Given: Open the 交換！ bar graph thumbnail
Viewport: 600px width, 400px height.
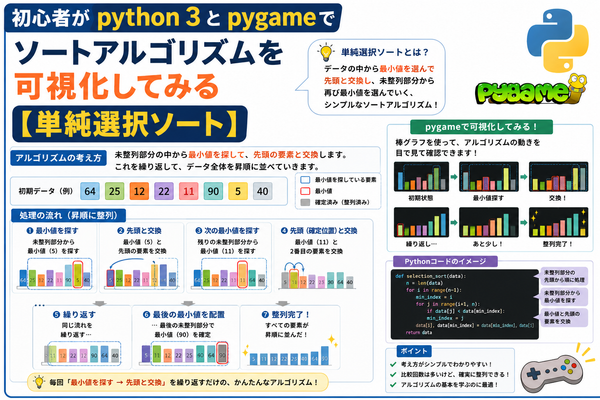Looking at the screenshot, I should point(558,177).
